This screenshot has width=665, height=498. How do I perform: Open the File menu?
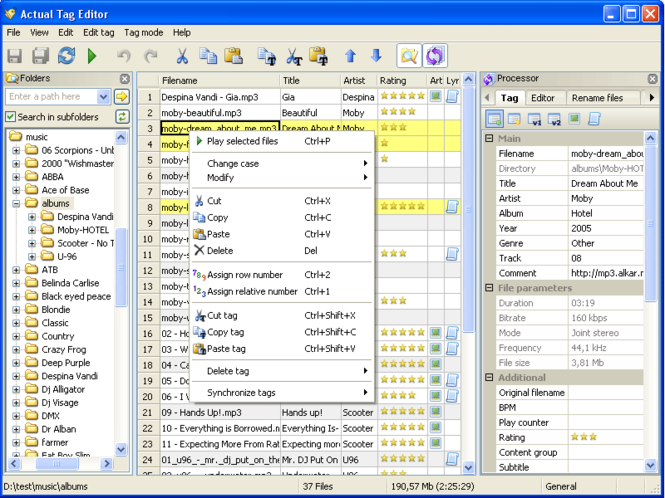point(13,33)
